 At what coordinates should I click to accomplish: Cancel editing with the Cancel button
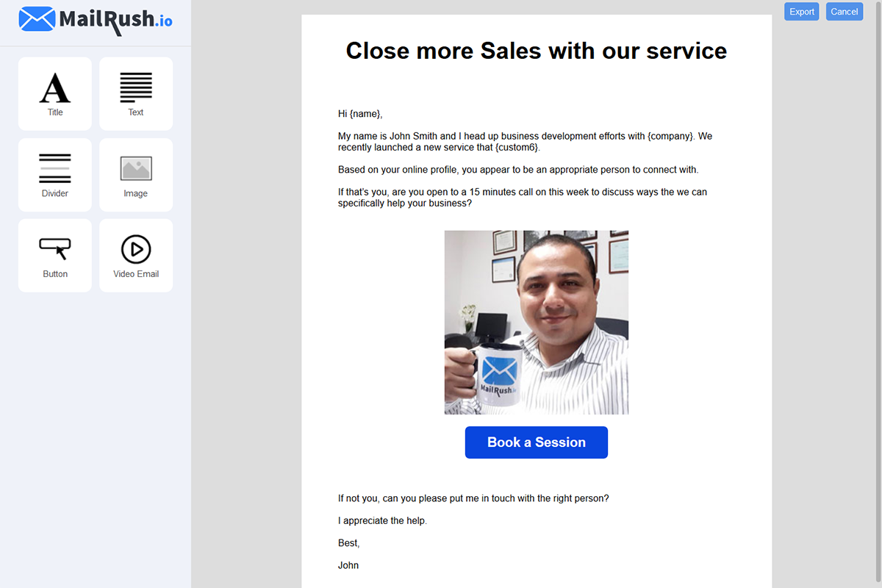click(x=845, y=12)
